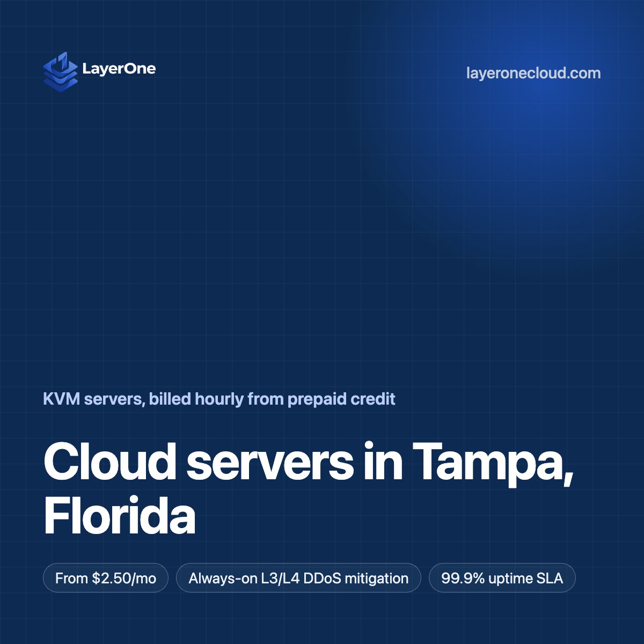The height and width of the screenshot is (644, 644).
Task: Click the LayerOne stacked-layers logo icon
Action: click(60, 72)
